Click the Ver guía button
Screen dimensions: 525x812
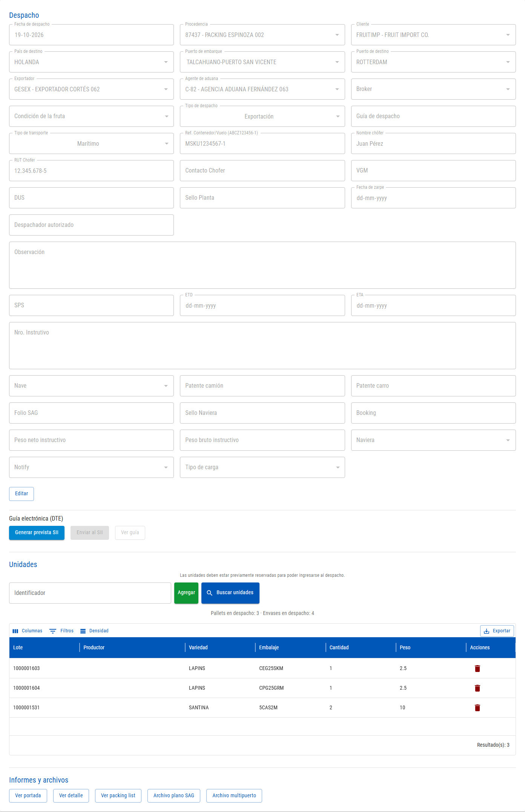[x=130, y=533]
